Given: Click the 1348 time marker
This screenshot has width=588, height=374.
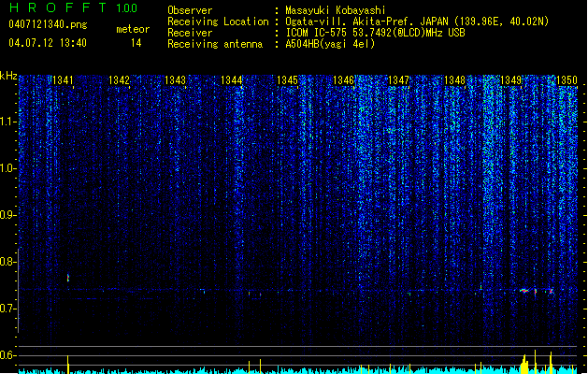Looking at the screenshot, I should (454, 80).
